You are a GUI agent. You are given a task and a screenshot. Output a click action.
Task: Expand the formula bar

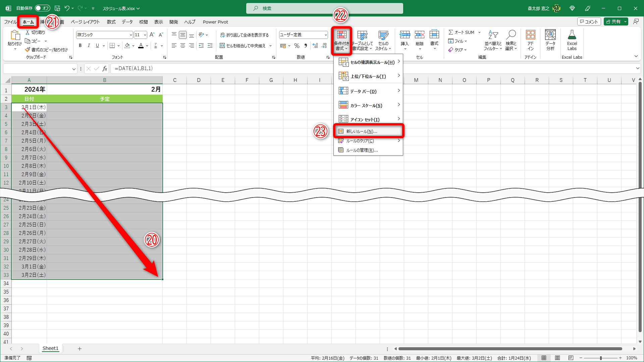point(638,68)
